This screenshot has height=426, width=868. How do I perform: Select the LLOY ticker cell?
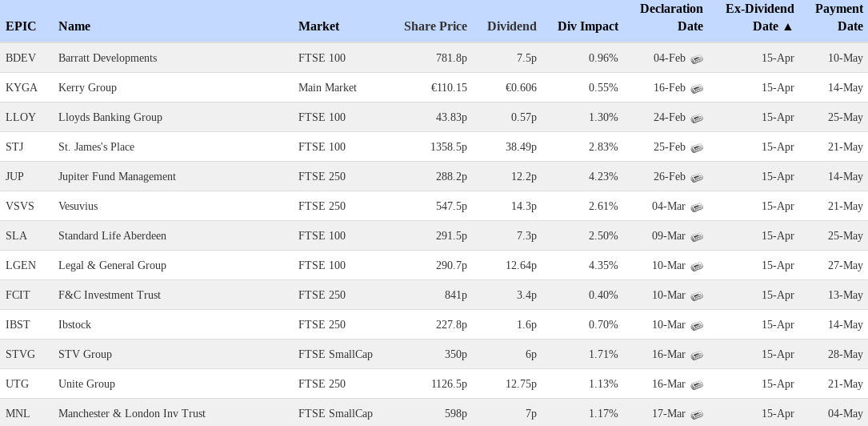pyautogui.click(x=21, y=118)
